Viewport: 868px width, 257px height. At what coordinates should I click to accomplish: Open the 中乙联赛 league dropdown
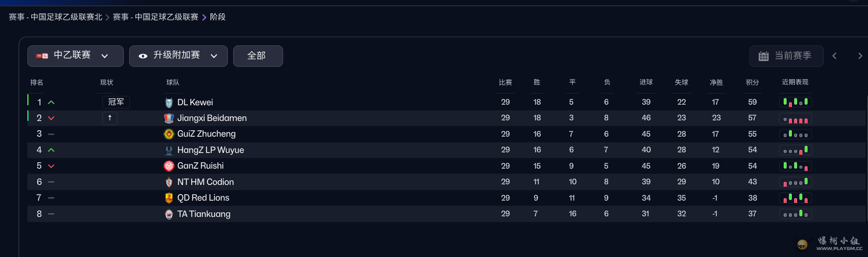point(76,56)
